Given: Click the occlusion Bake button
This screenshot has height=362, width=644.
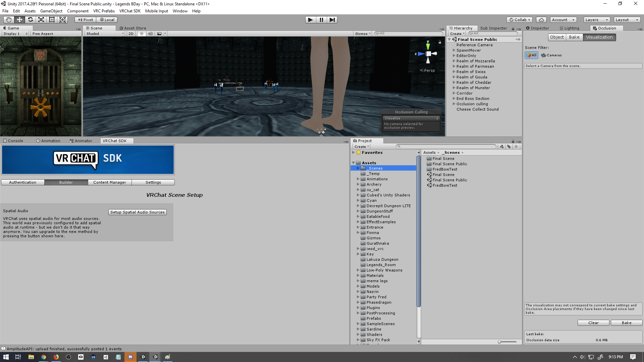Looking at the screenshot, I should pos(626,323).
